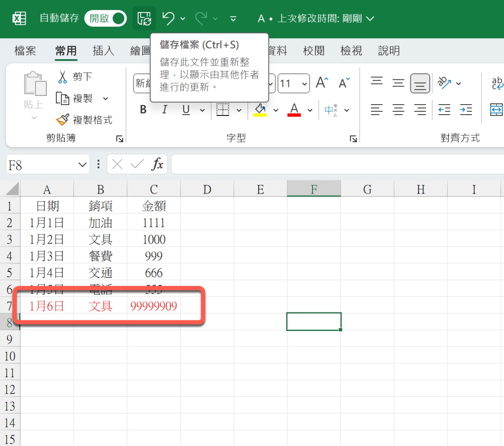Click the Undo arrow icon
504x446 pixels.
(168, 18)
